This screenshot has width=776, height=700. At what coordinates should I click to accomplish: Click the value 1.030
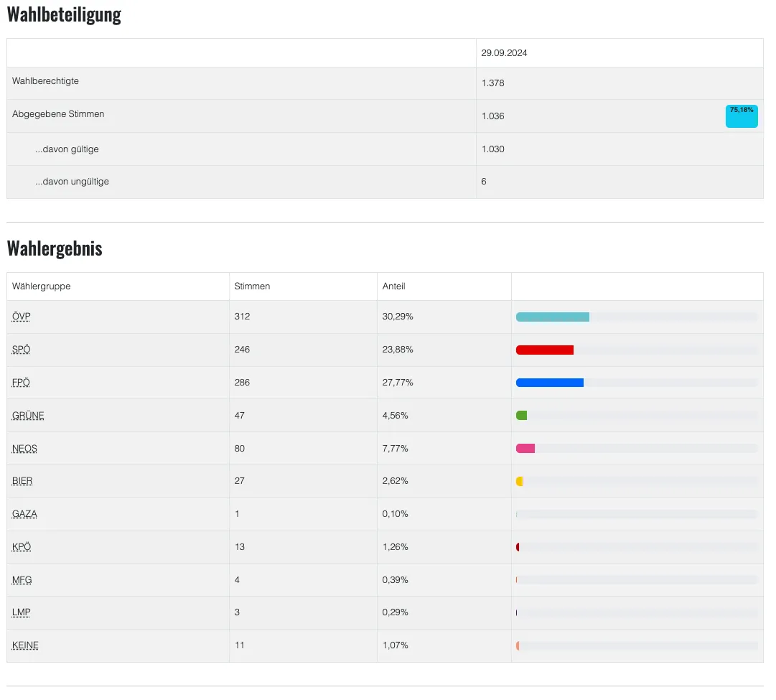492,149
